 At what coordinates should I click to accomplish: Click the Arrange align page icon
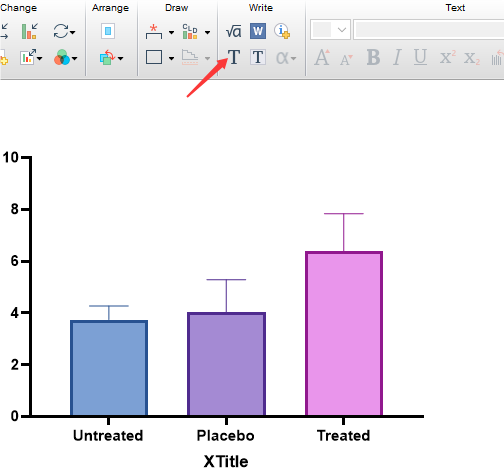pyautogui.click(x=108, y=31)
